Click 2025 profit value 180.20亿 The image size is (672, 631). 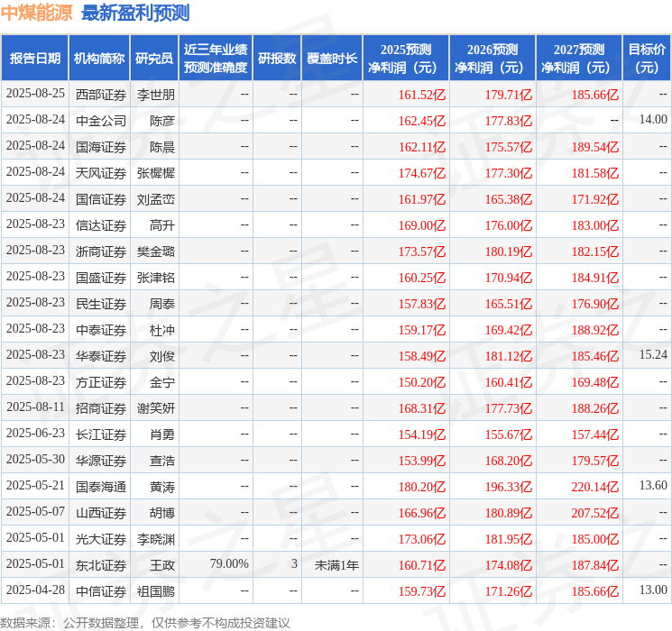(422, 487)
